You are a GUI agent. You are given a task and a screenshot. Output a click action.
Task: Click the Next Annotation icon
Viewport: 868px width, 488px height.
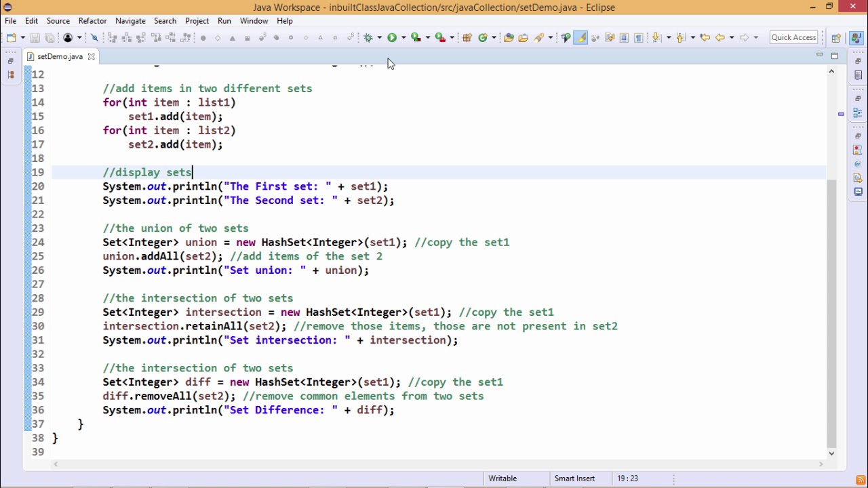click(656, 38)
